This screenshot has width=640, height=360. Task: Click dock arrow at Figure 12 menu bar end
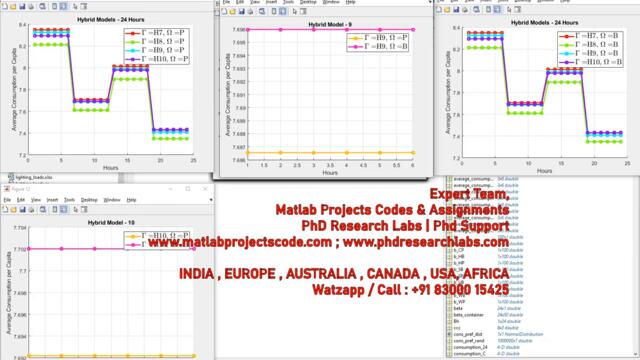pyautogui.click(x=211, y=200)
